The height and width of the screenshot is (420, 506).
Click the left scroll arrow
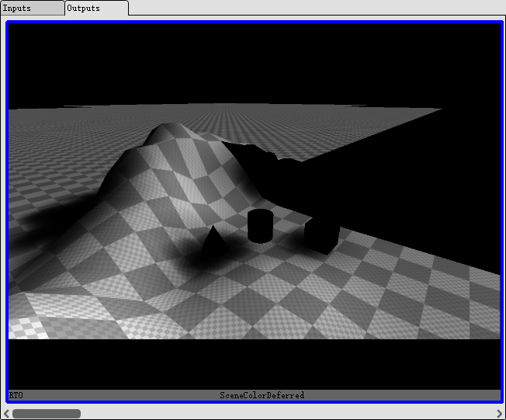[x=6, y=414]
